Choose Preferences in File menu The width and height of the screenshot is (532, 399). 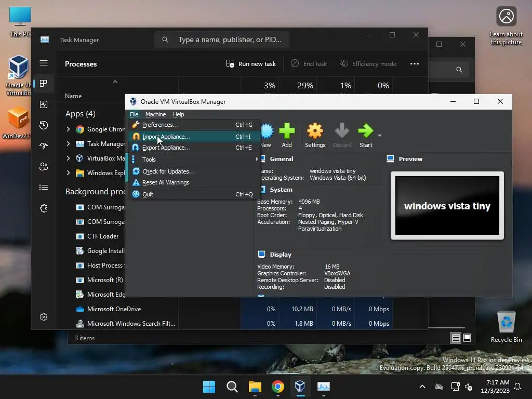click(194, 125)
